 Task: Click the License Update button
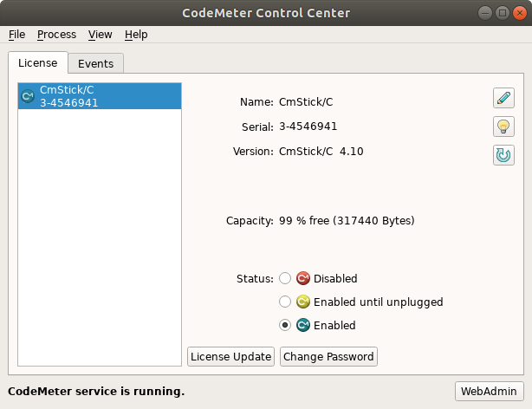(x=231, y=356)
